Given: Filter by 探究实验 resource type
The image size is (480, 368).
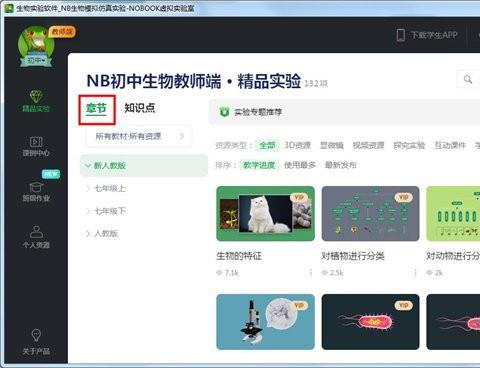Looking at the screenshot, I should pyautogui.click(x=409, y=145).
